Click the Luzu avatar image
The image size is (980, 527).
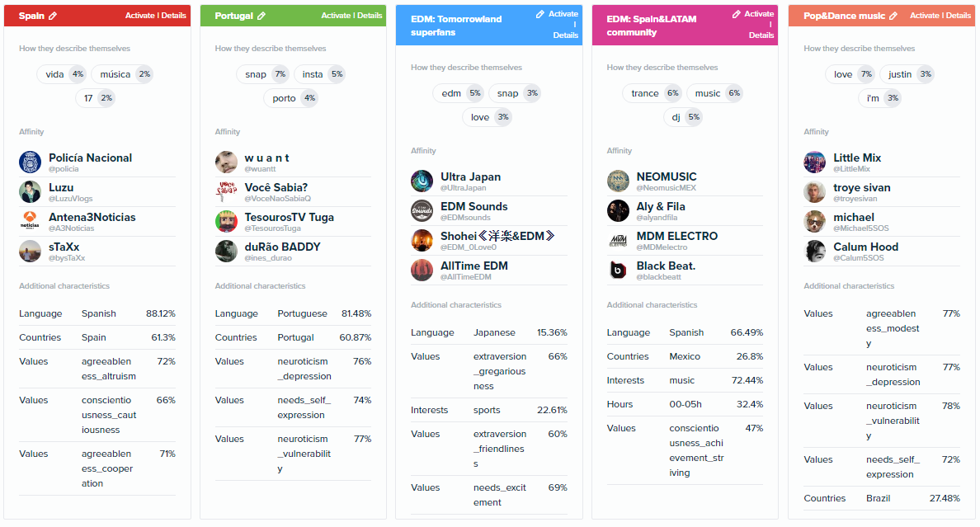(x=30, y=192)
